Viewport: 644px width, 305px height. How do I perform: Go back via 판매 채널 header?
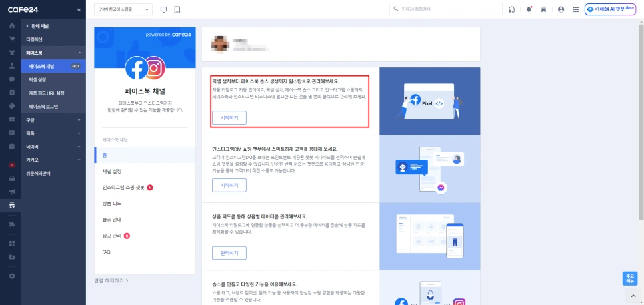click(37, 26)
